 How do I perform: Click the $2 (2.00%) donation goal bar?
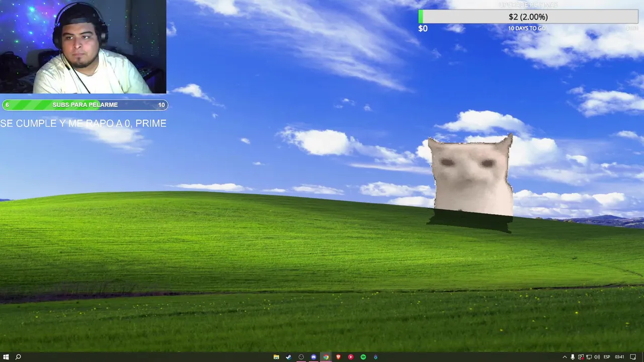pyautogui.click(x=528, y=17)
